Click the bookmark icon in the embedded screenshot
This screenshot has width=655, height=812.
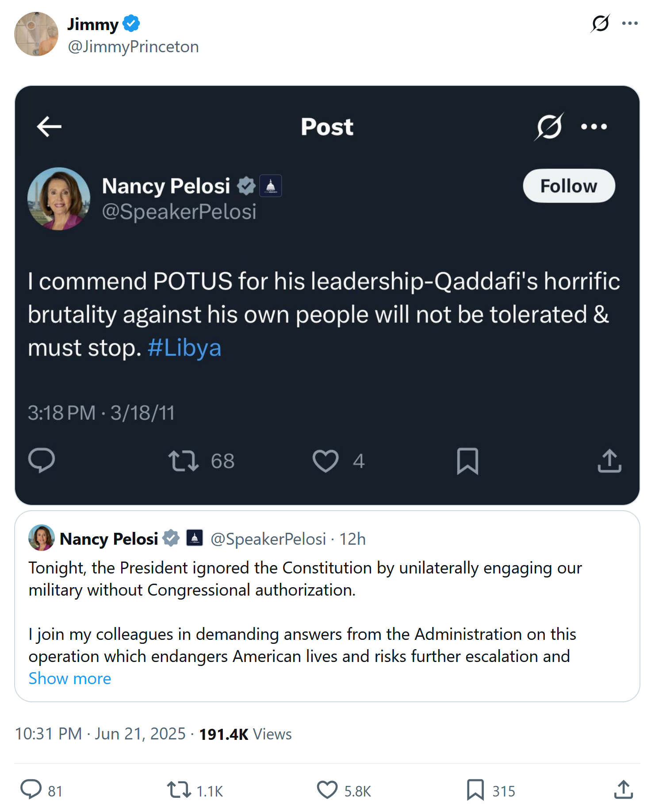(467, 461)
